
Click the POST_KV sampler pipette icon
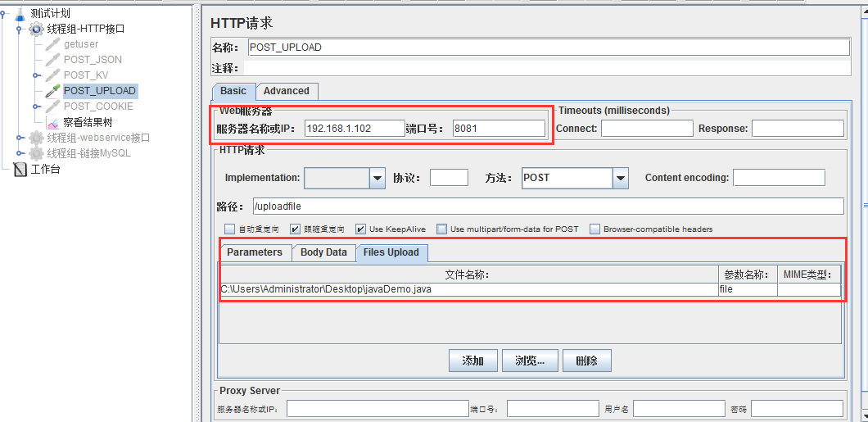coord(52,75)
